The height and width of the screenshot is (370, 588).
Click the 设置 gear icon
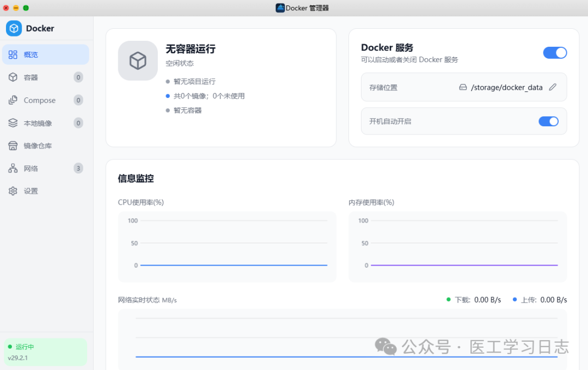(13, 191)
